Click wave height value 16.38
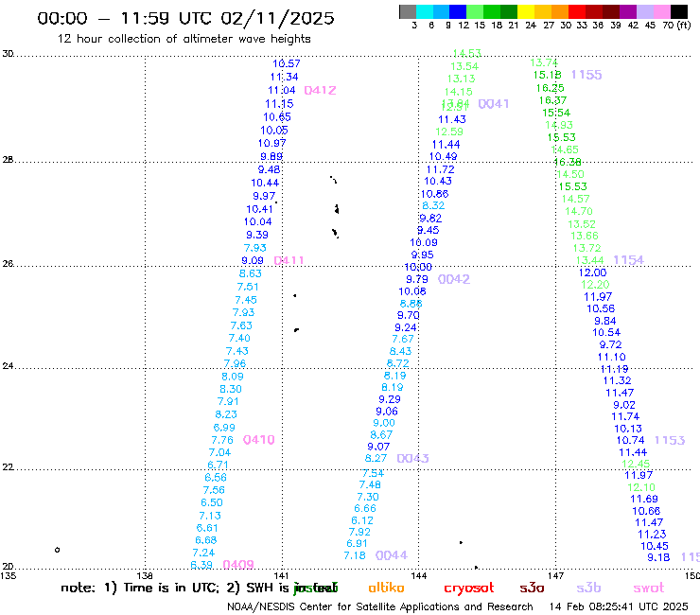The image size is (700, 615). coord(568,162)
